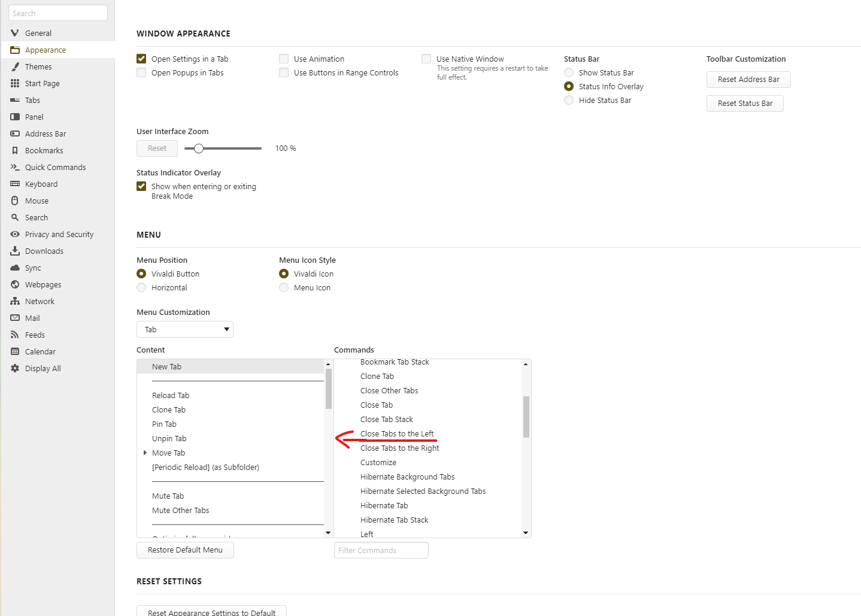Click the Sync cloud icon
The width and height of the screenshot is (861, 616).
(15, 268)
